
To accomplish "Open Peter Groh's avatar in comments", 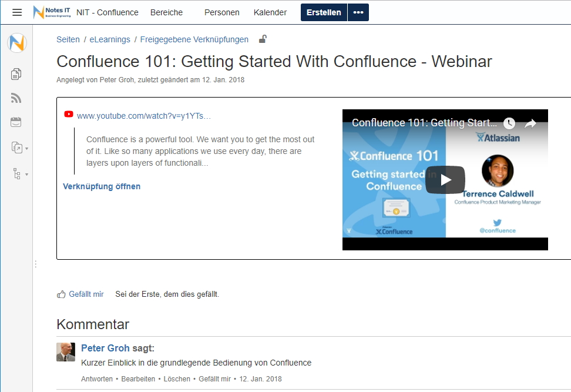I will [x=66, y=352].
